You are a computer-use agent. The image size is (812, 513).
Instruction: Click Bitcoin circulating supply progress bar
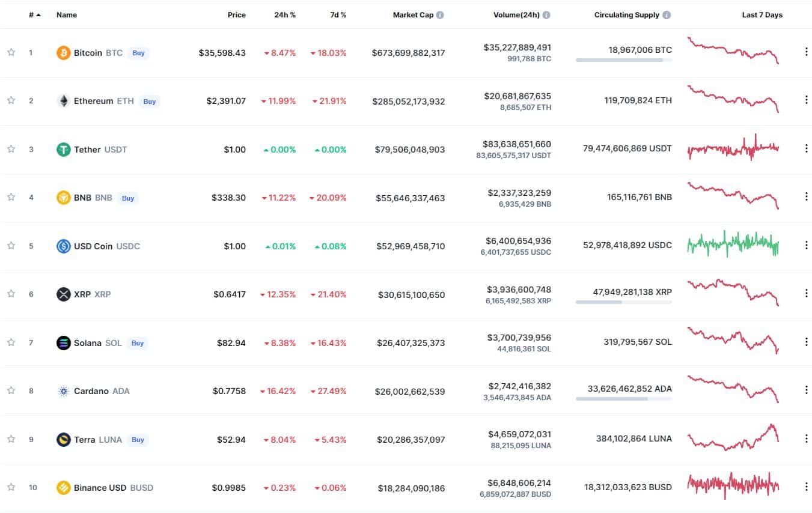click(624, 60)
